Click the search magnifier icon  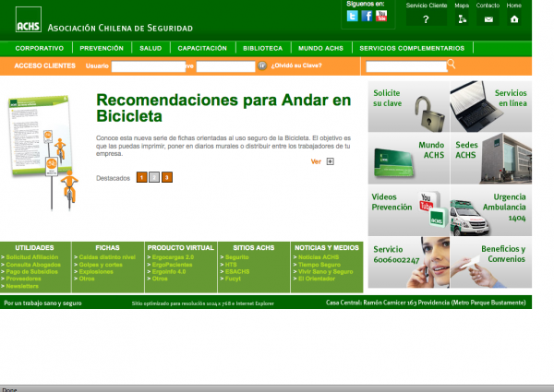(452, 64)
